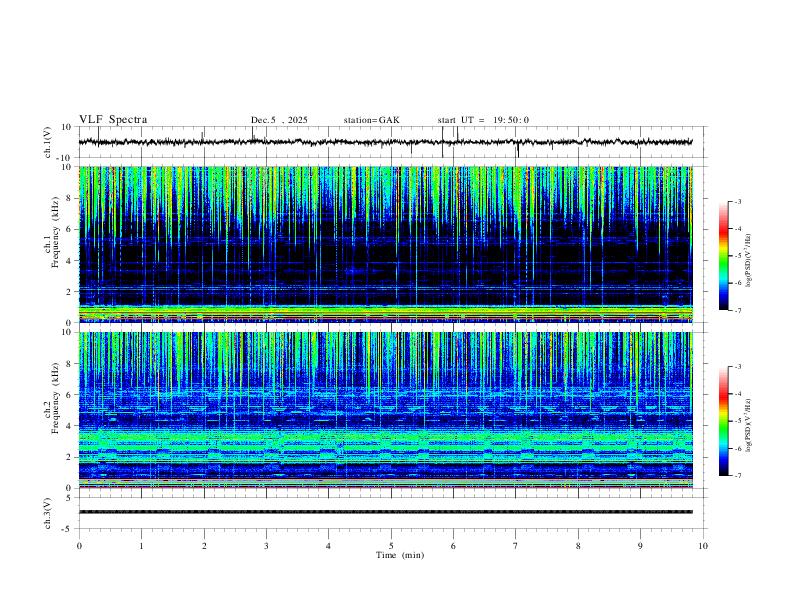This screenshot has height=612, width=792.
Task: Click ch.2 color scale 'log(PSD)' label
Action: 749,425
